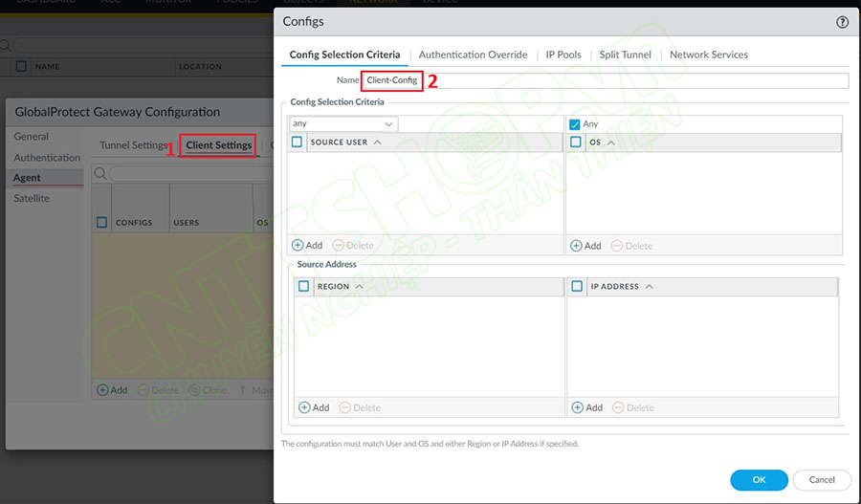Click the LOCATION column header in background
Image resolution: width=861 pixels, height=504 pixels.
(x=201, y=66)
